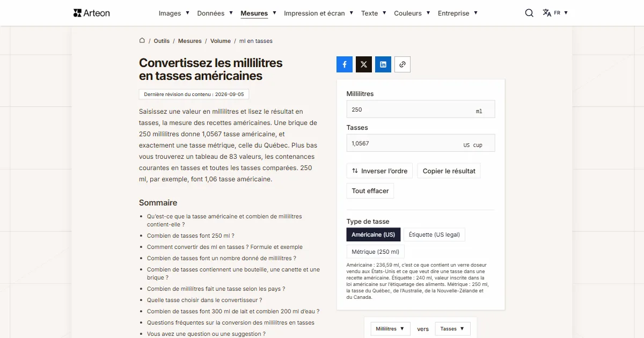644x338 pixels.
Task: Select the Étiquette (US legal) cup type
Action: pos(434,234)
